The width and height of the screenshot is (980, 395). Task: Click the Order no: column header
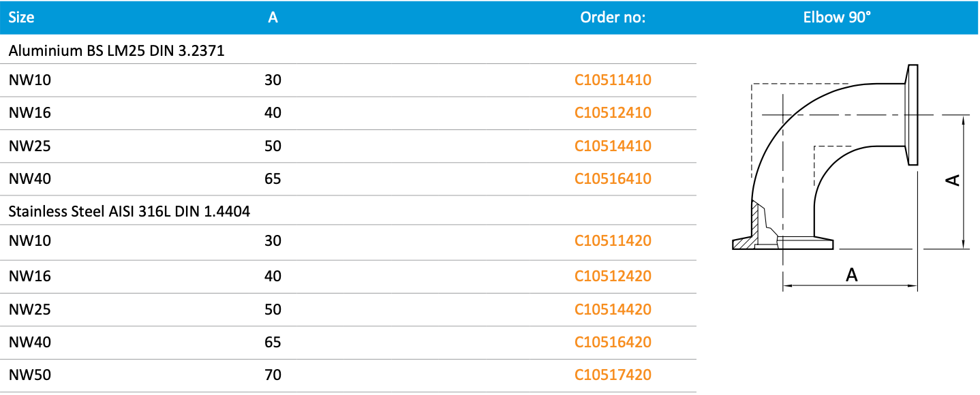click(613, 18)
